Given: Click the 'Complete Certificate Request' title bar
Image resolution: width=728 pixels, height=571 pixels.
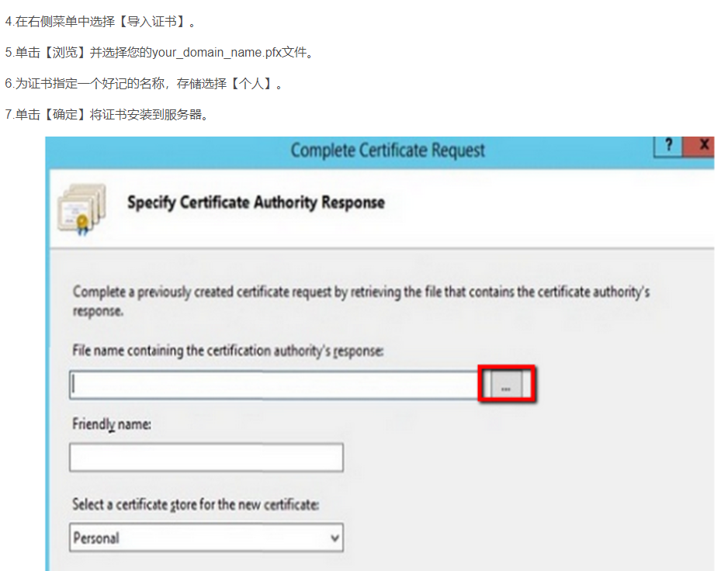Looking at the screenshot, I should [387, 150].
